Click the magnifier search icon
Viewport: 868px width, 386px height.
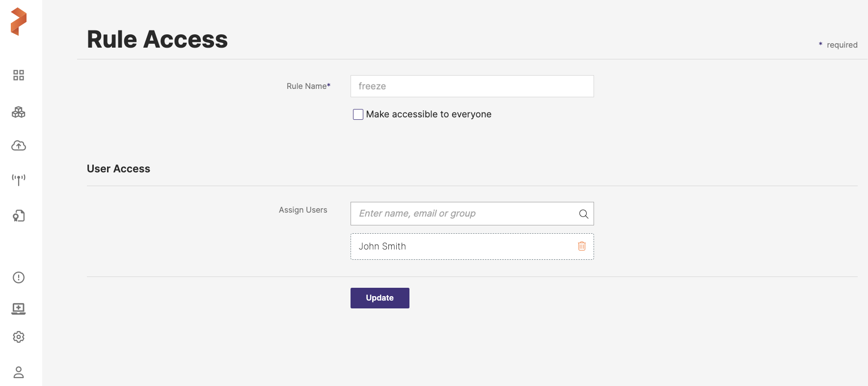coord(583,214)
